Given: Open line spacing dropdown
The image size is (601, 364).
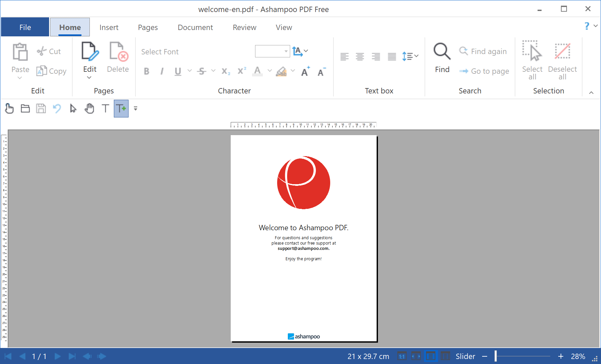Looking at the screenshot, I should click(410, 56).
